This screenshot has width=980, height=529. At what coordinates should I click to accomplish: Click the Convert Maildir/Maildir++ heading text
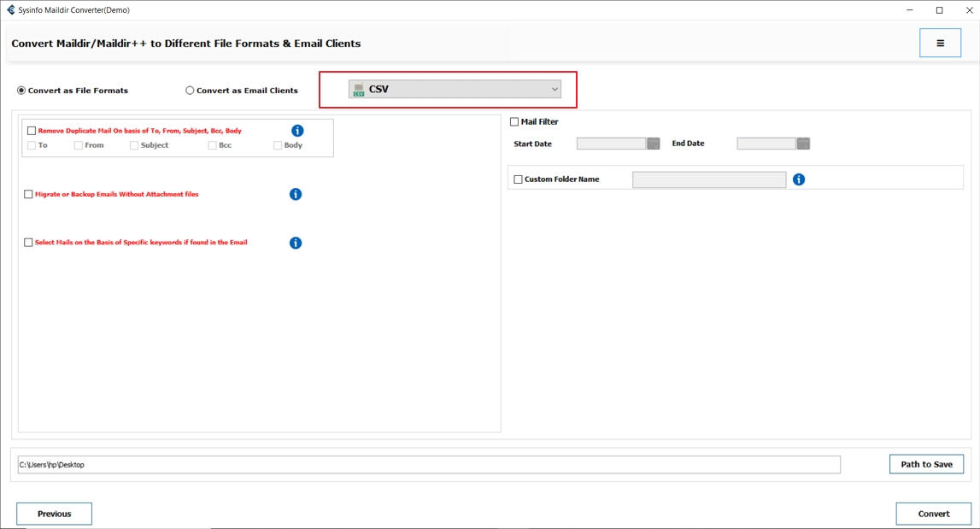(186, 43)
